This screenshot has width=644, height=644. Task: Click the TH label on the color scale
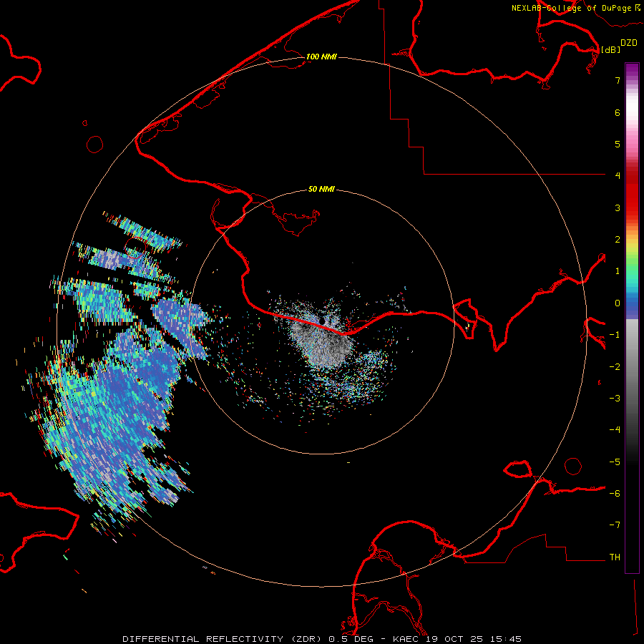615,557
